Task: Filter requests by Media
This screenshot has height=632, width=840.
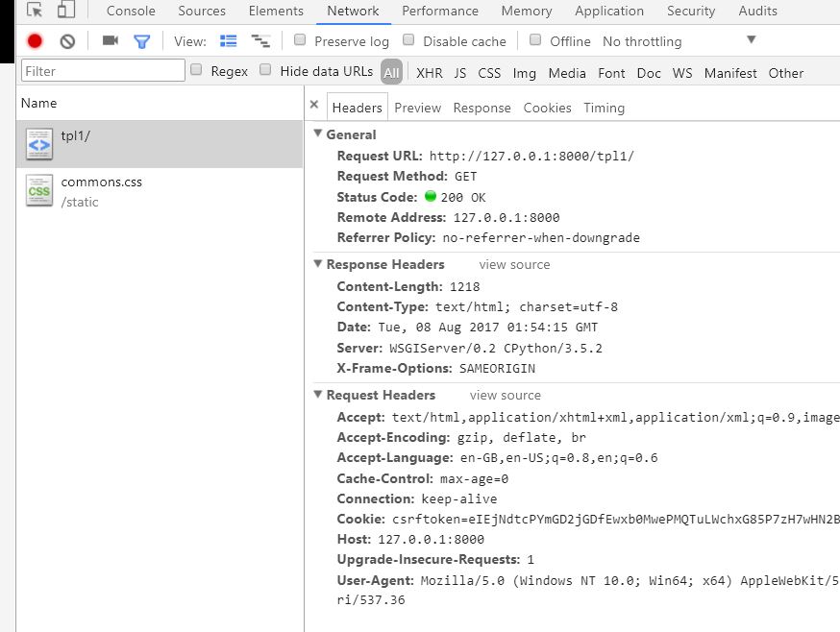Action: [x=567, y=73]
